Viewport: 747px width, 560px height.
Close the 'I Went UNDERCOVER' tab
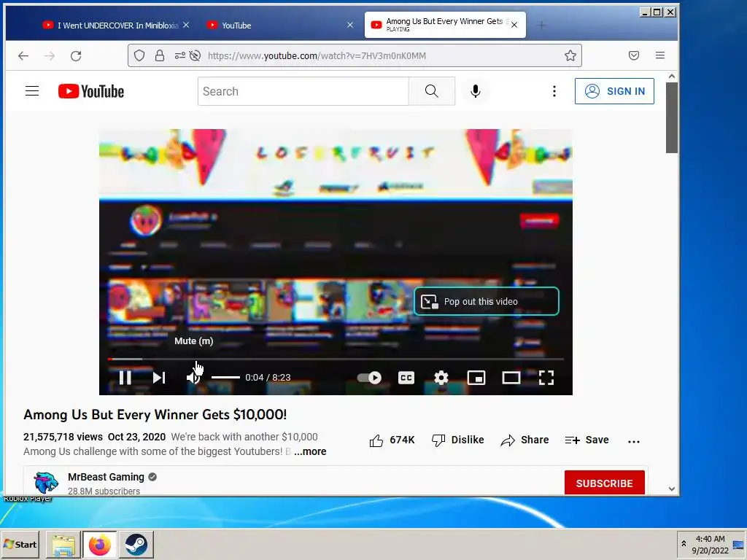(x=186, y=25)
